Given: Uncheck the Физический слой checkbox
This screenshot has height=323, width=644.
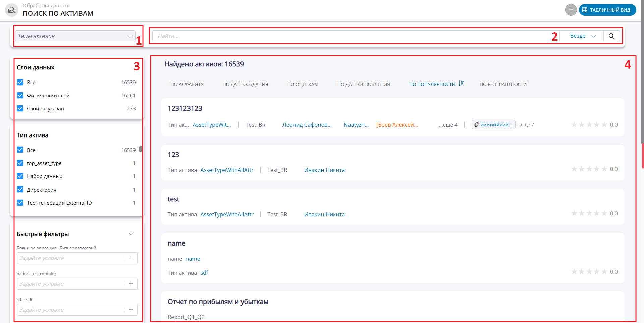Looking at the screenshot, I should pyautogui.click(x=20, y=96).
